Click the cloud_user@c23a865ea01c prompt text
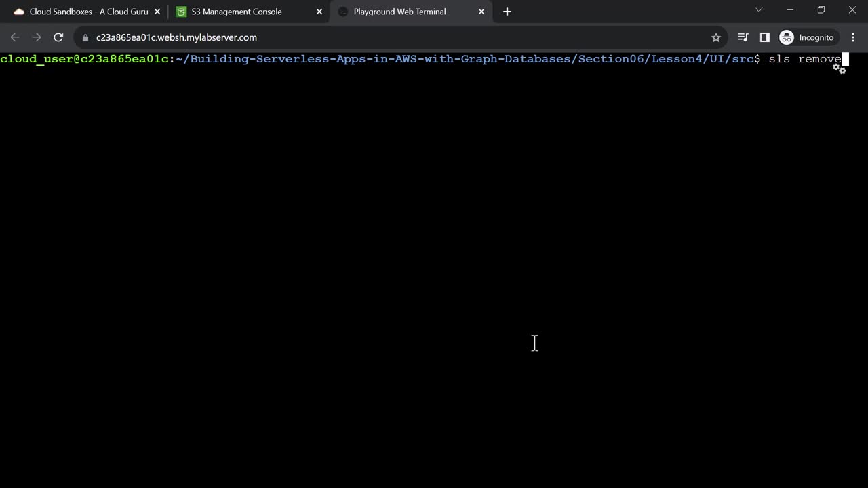Screen dimensions: 868x488 pos(85,59)
